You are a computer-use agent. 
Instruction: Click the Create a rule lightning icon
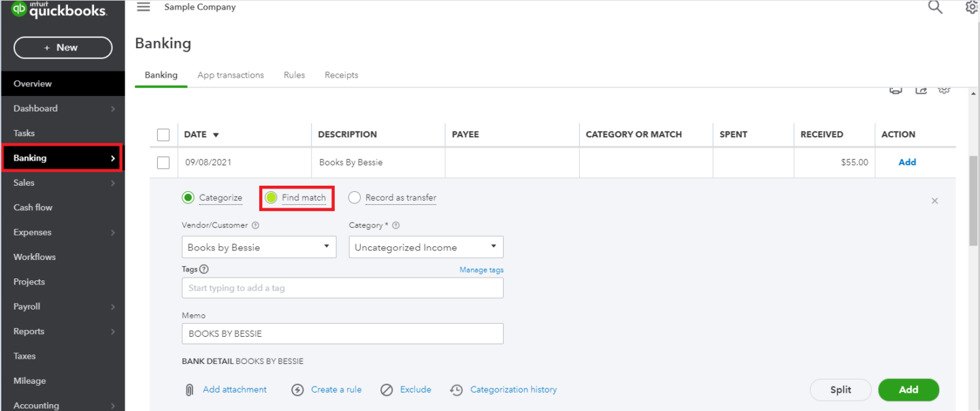pyautogui.click(x=297, y=390)
